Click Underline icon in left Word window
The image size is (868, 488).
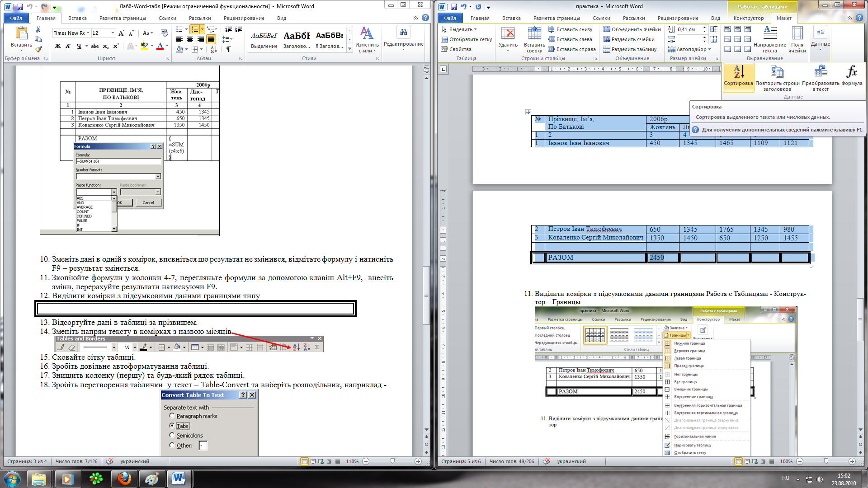[x=79, y=46]
